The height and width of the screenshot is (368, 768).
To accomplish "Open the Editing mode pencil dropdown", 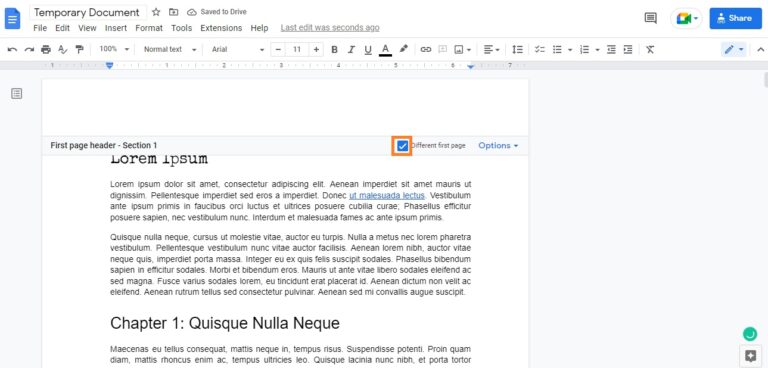I will (x=734, y=49).
